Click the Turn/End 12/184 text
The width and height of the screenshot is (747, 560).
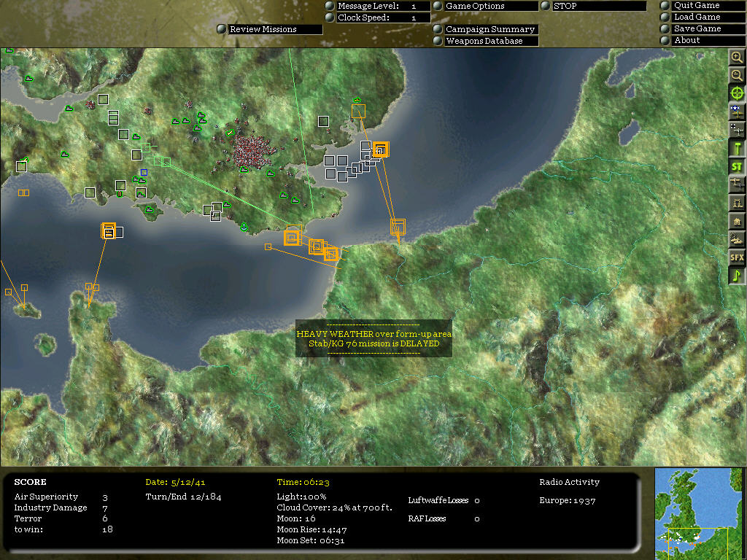tap(183, 497)
